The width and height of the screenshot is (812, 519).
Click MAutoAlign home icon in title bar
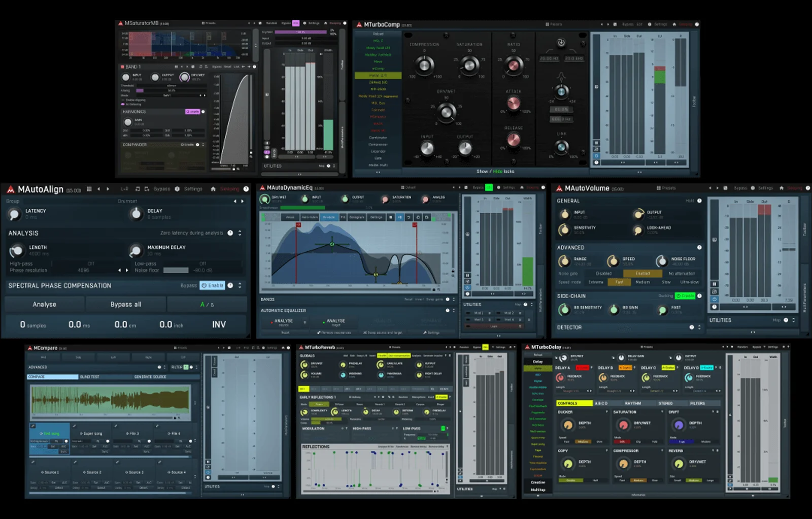point(213,189)
